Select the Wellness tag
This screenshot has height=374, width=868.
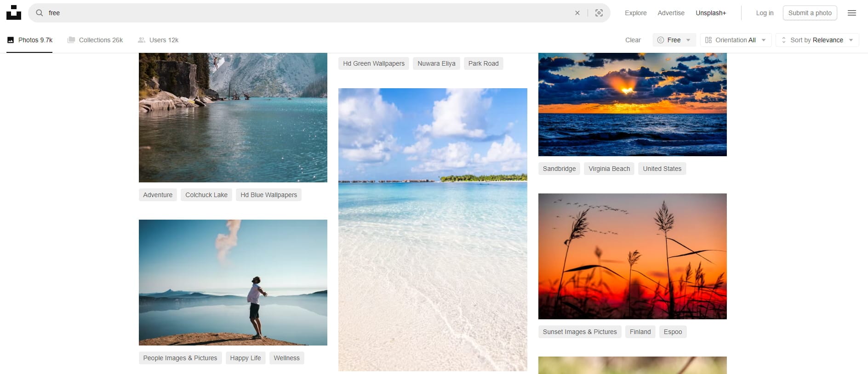point(286,358)
